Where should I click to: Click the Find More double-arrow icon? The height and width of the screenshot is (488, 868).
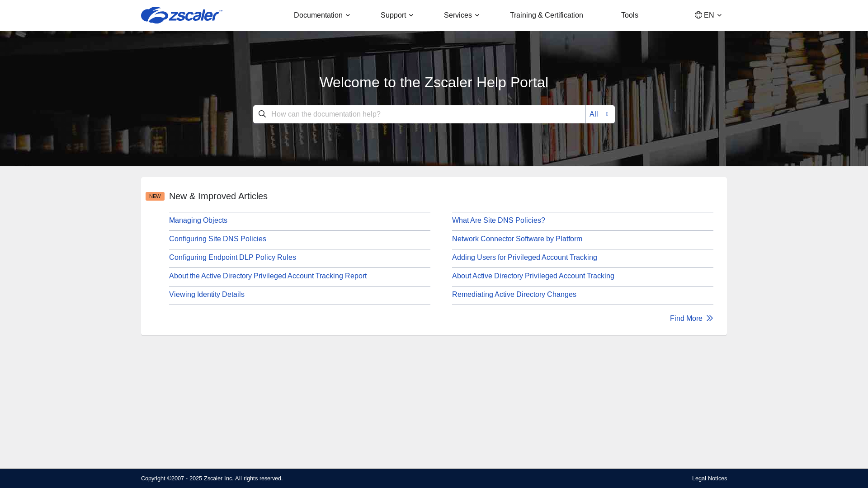710,319
